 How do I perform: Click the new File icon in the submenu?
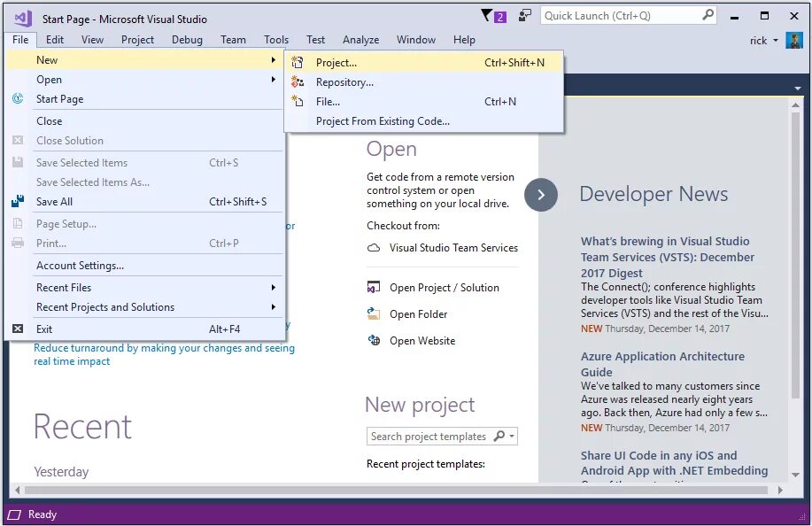point(298,101)
